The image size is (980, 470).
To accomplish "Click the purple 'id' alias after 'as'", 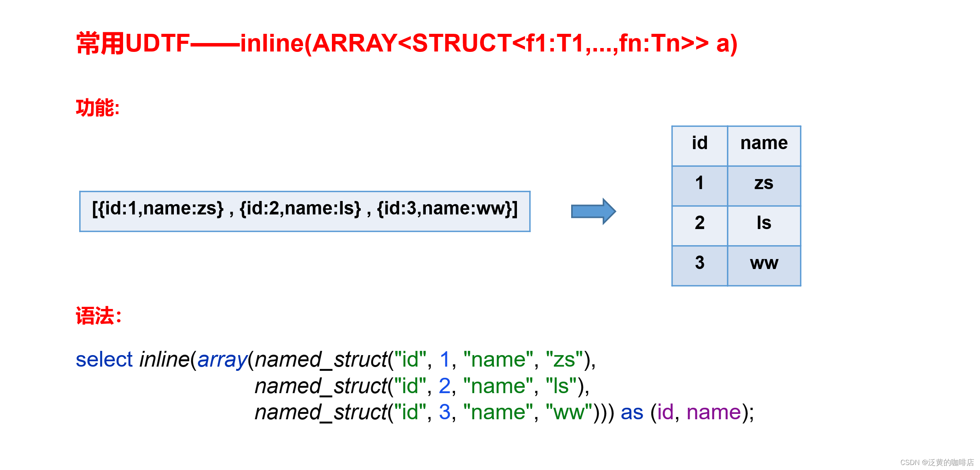I will click(x=666, y=412).
